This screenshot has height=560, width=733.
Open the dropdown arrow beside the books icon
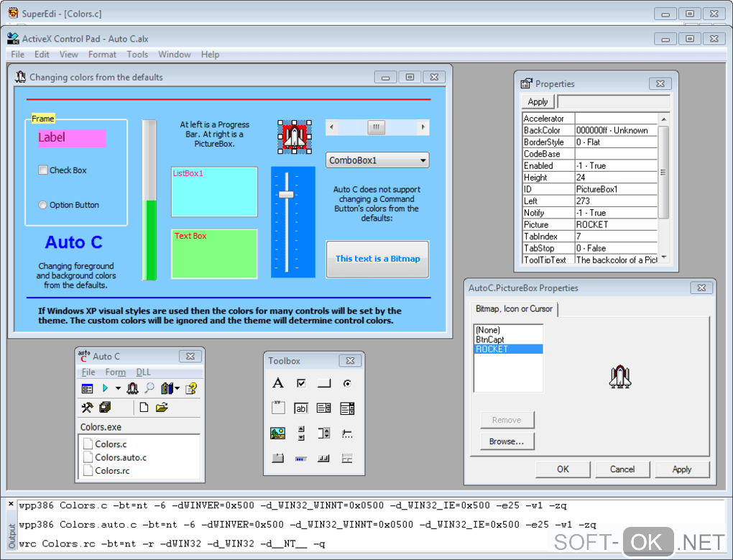pos(178,388)
